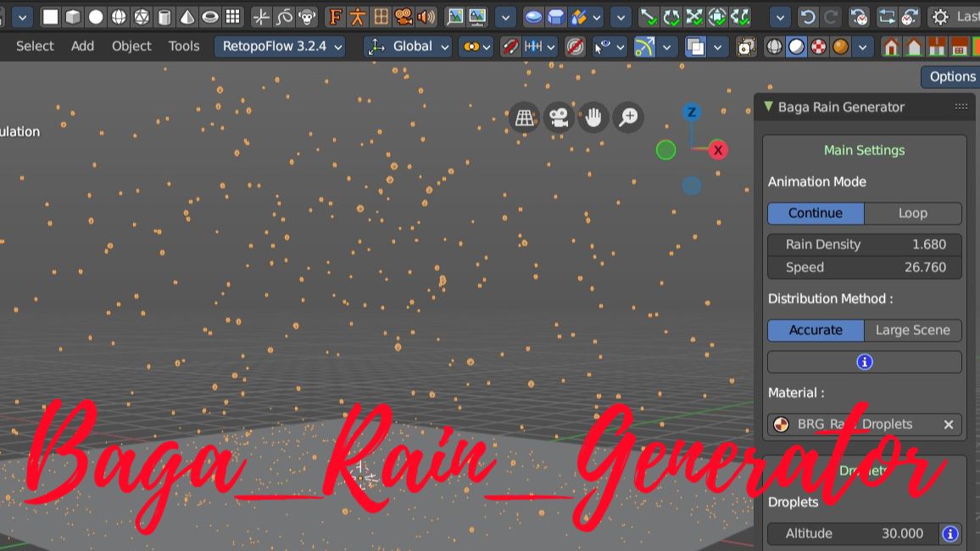The image size is (980, 551).
Task: Add the Suzanne monkey mesh
Action: click(307, 17)
